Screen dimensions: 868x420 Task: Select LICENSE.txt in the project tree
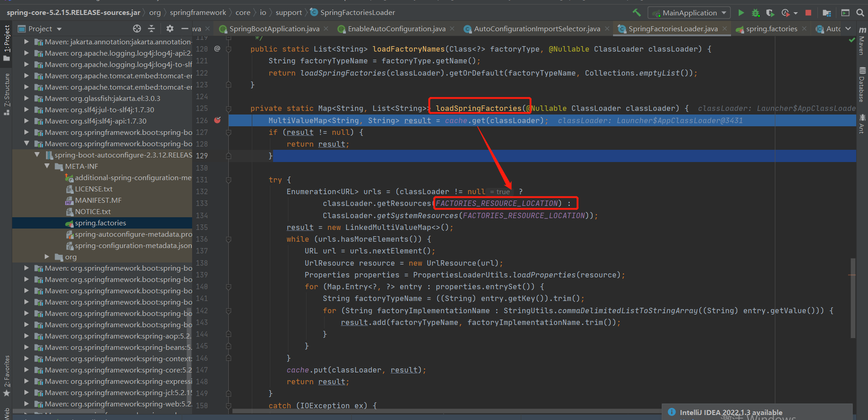tap(94, 189)
